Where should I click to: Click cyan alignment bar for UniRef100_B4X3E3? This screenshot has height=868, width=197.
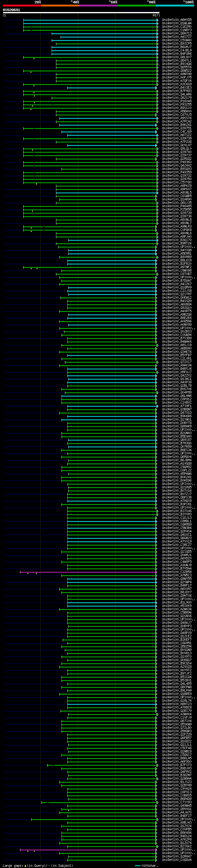point(112,88)
